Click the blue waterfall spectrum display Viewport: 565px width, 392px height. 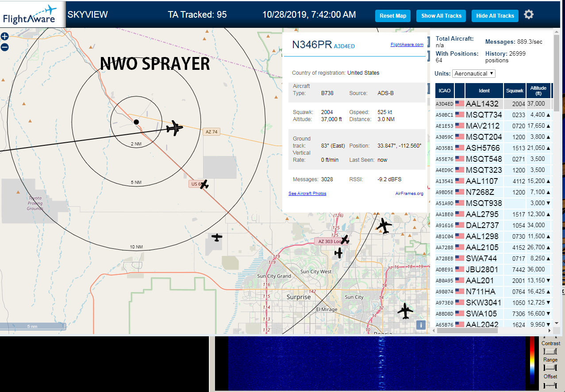[x=376, y=364]
